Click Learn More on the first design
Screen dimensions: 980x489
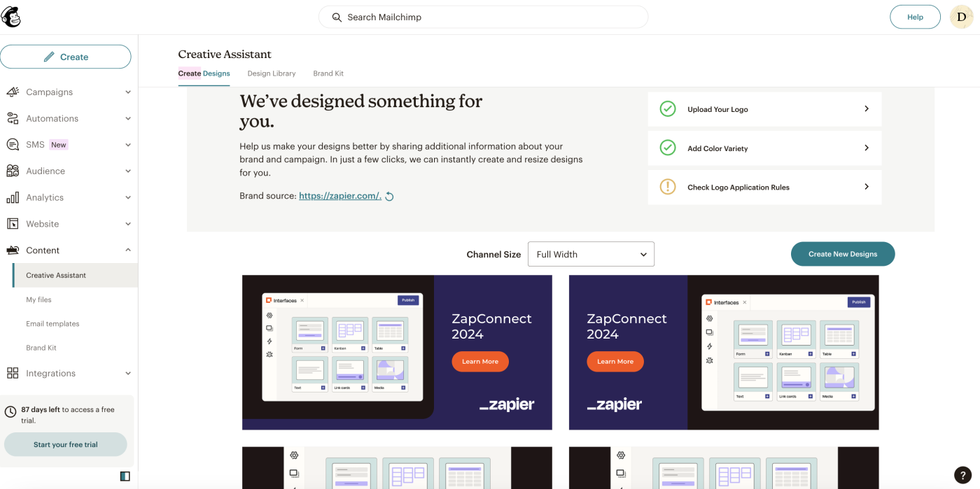point(480,362)
